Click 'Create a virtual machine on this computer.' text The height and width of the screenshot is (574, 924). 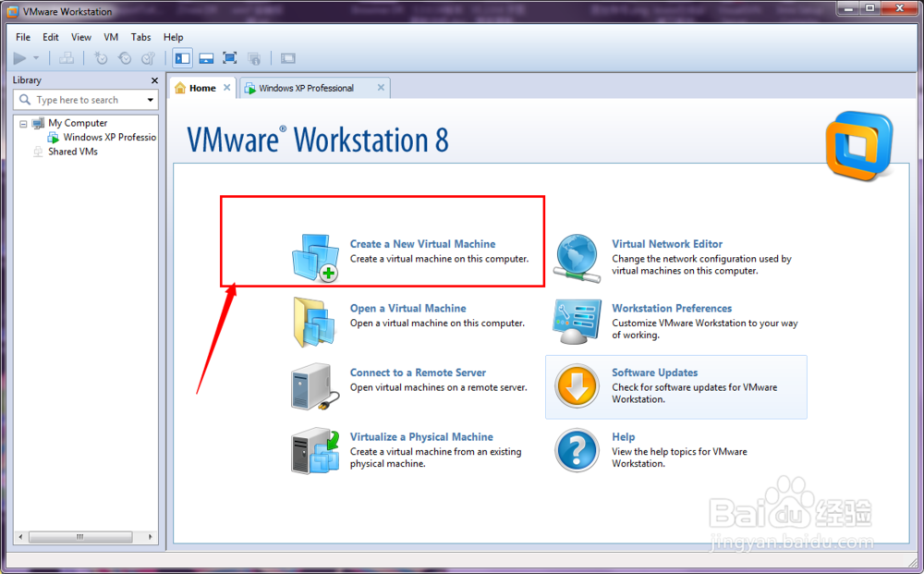coord(439,259)
